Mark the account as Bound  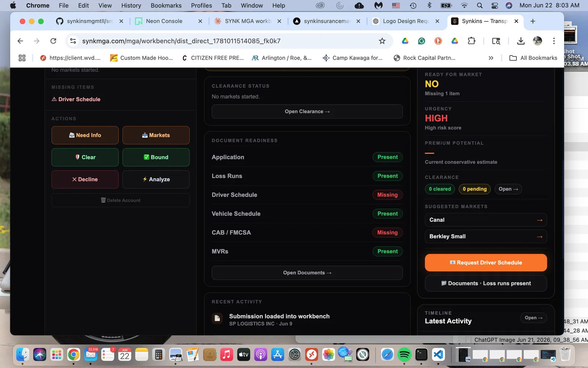click(156, 157)
